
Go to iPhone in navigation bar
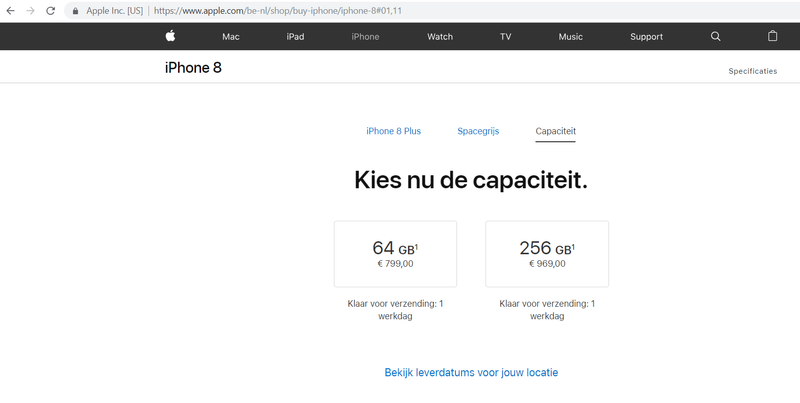click(365, 37)
